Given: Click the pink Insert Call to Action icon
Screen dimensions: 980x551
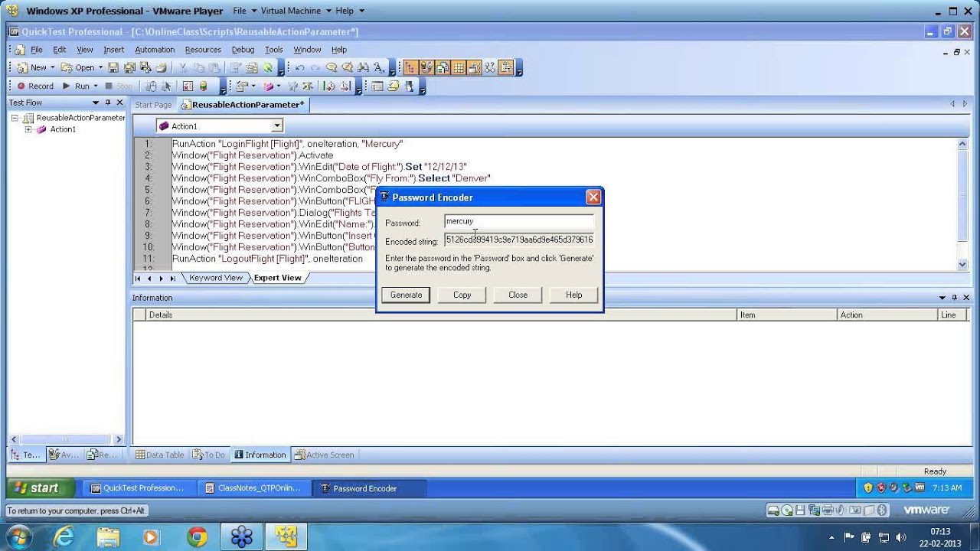Looking at the screenshot, I should pyautogui.click(x=268, y=86).
